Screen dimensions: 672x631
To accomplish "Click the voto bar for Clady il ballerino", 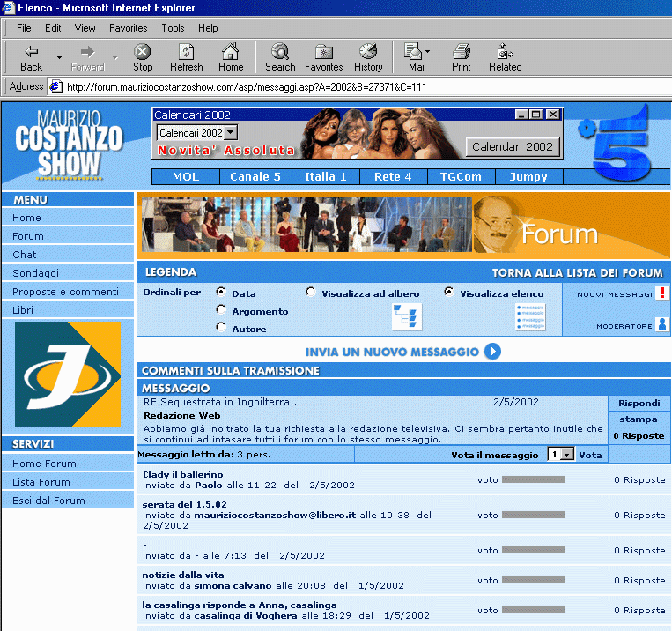I will click(x=534, y=479).
